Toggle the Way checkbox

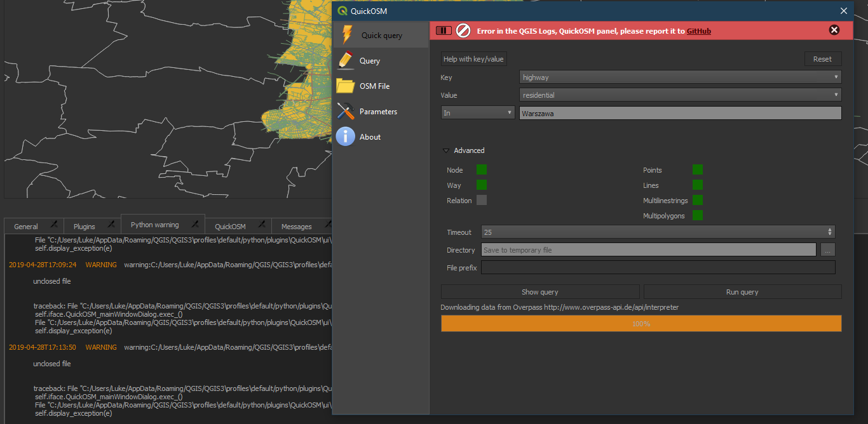pos(482,185)
